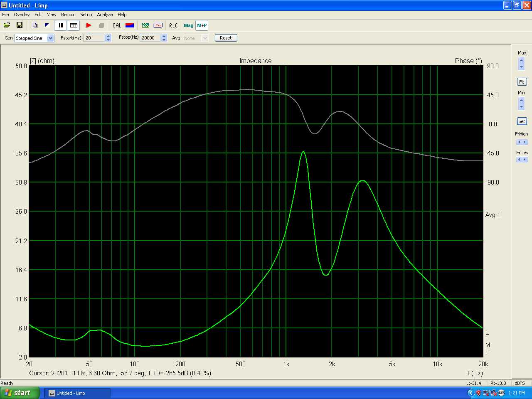Viewport: 532px width, 399px height.
Task: Click the Fstop(Hz) spinner arrows
Action: (164, 38)
